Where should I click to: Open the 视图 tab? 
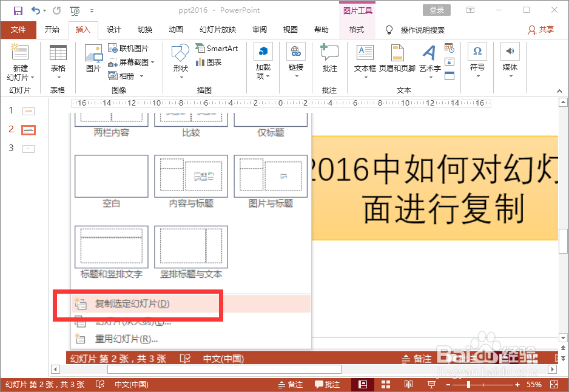(x=291, y=29)
